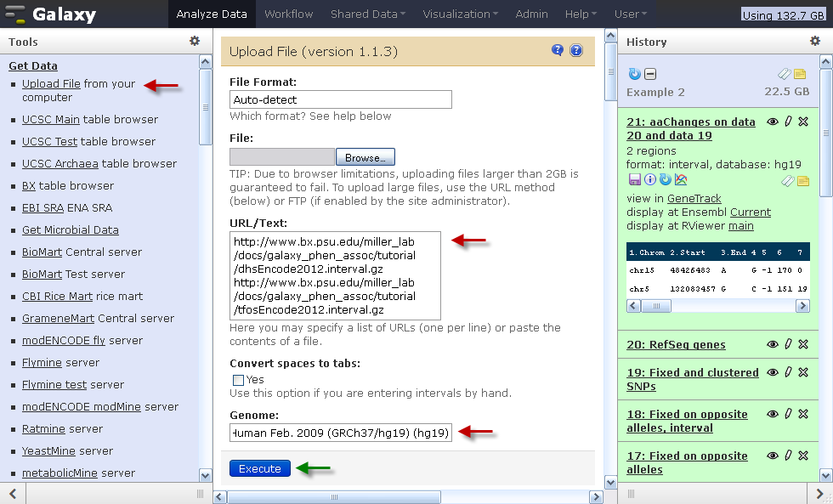This screenshot has width=833, height=504.
Task: Click the center panel horizontal scrollbar thumb
Action: 333,497
